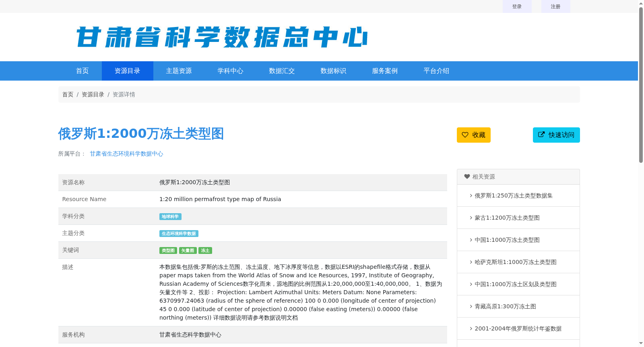Click the yellow 收藏 button
The image size is (644, 347).
pyautogui.click(x=474, y=135)
